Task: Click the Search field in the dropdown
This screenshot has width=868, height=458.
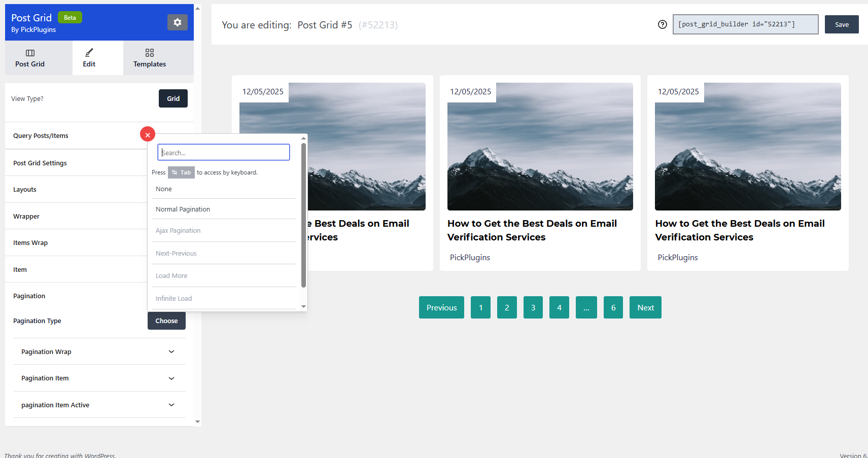Action: pos(224,152)
